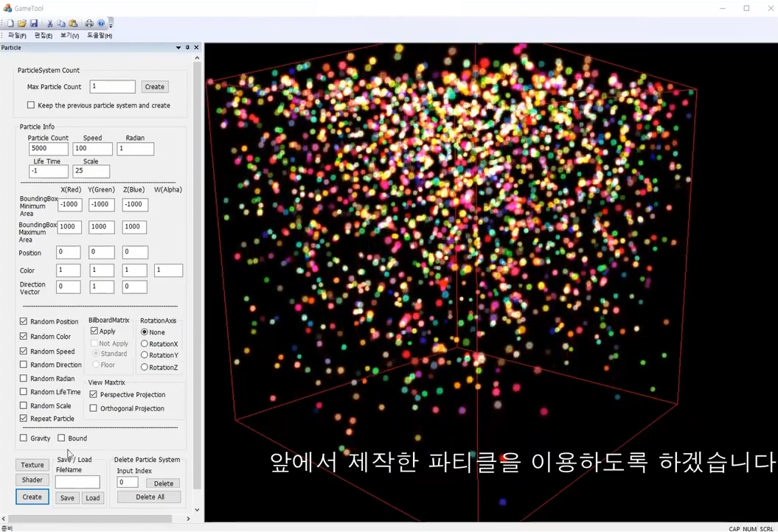The width and height of the screenshot is (778, 532).
Task: Enable Keep the previous particle system and create
Action: [x=30, y=105]
